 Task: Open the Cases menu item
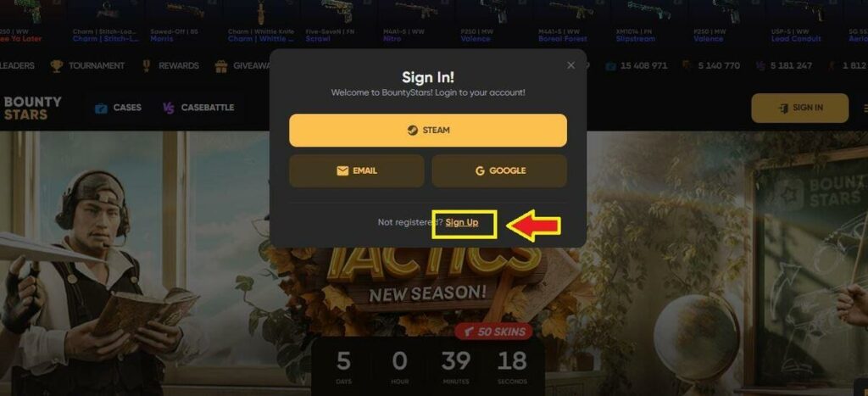coord(118,108)
